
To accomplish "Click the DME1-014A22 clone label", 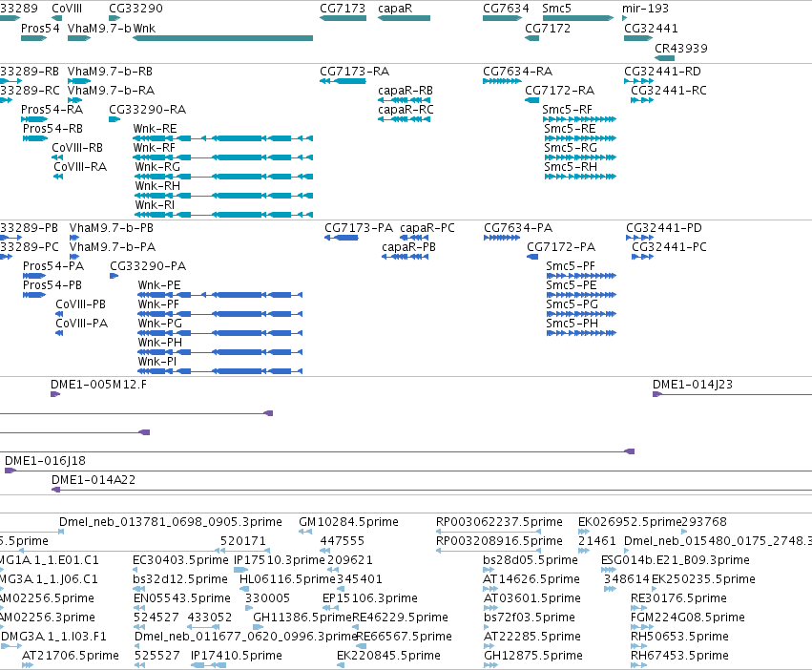I will [94, 479].
